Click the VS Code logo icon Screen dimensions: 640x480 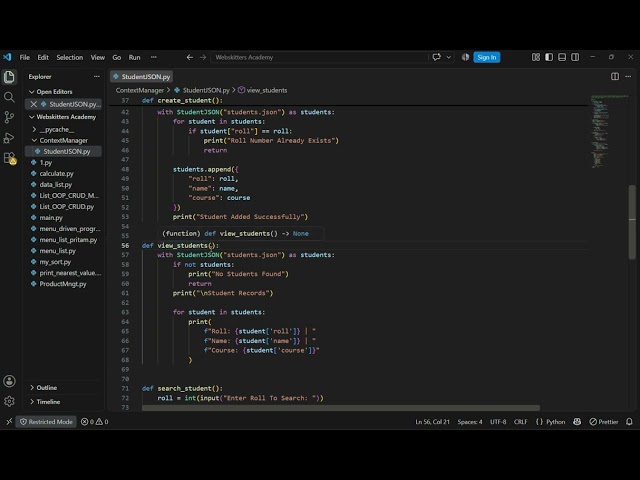[x=7, y=57]
